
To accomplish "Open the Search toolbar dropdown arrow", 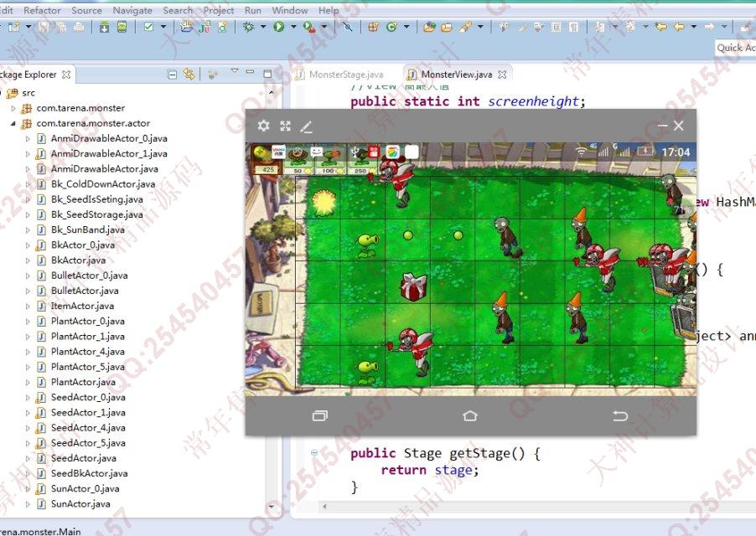I will point(480,27).
